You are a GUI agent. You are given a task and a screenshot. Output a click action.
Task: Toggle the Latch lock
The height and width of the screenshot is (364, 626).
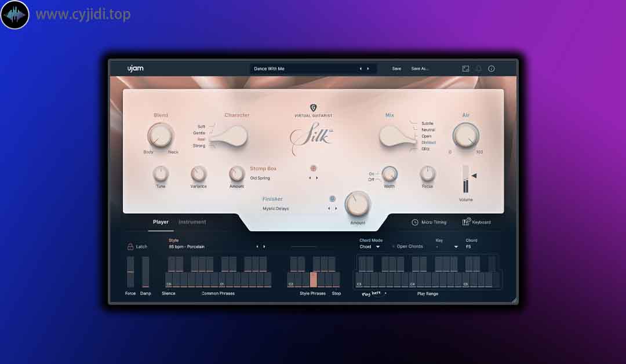[x=130, y=247]
